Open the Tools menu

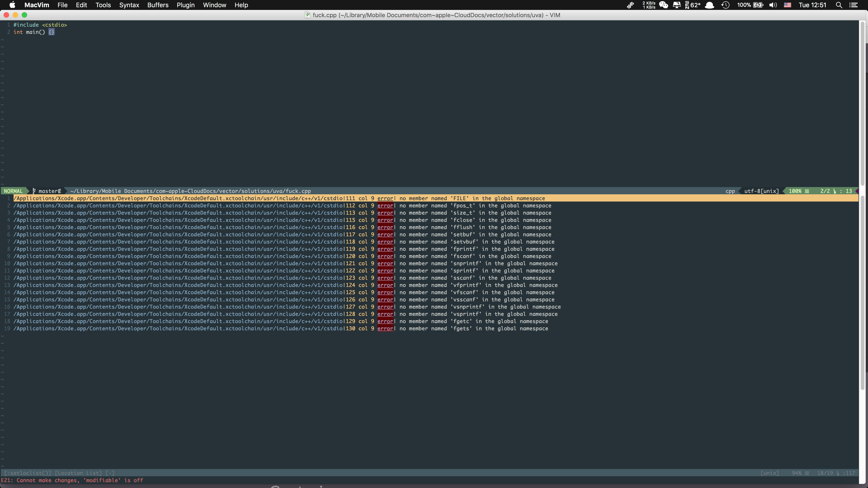point(103,5)
